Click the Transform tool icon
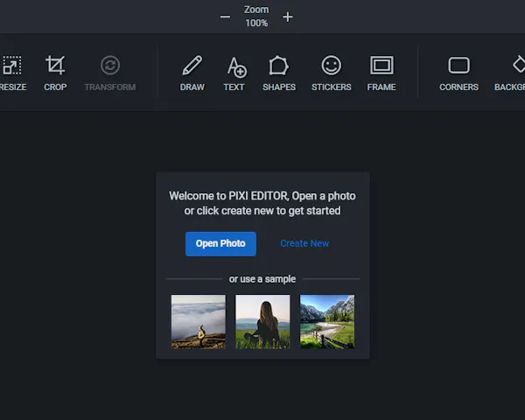Viewport: 525px width, 420px height. (x=110, y=66)
